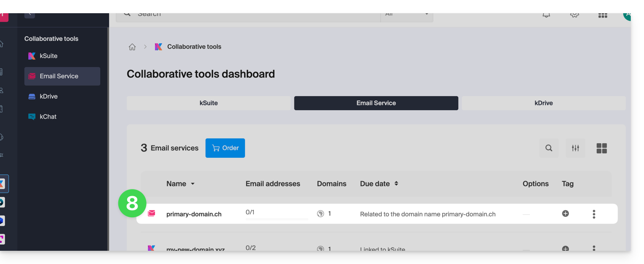Expand the Name column sort dropdown
Image resolution: width=644 pixels, height=264 pixels.
click(x=192, y=184)
